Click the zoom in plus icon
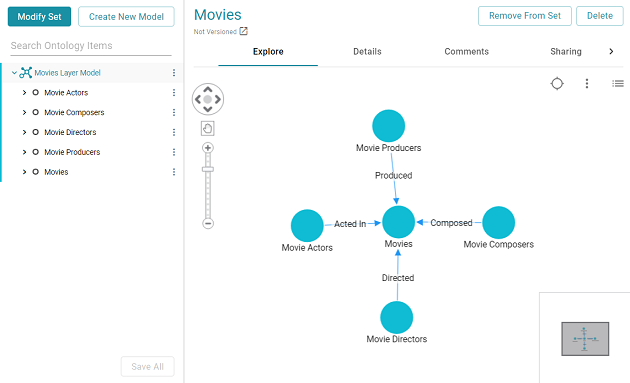 click(x=208, y=148)
